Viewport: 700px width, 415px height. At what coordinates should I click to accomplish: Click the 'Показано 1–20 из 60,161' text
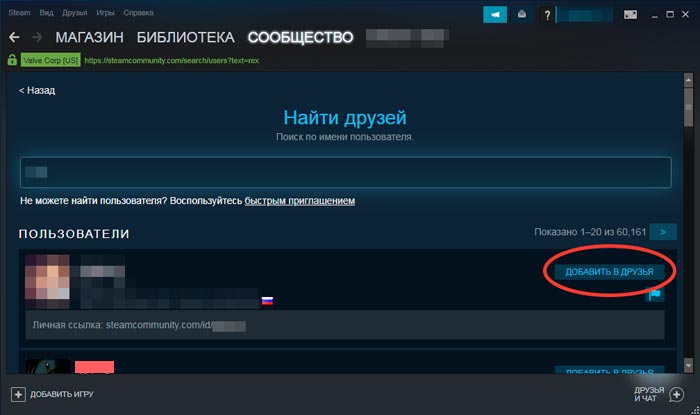(590, 232)
